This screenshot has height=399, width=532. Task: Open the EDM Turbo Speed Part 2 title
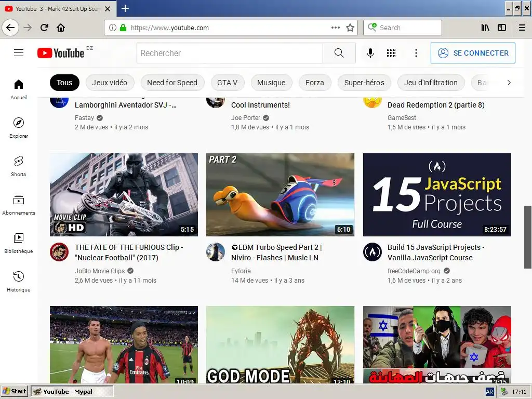coord(276,252)
